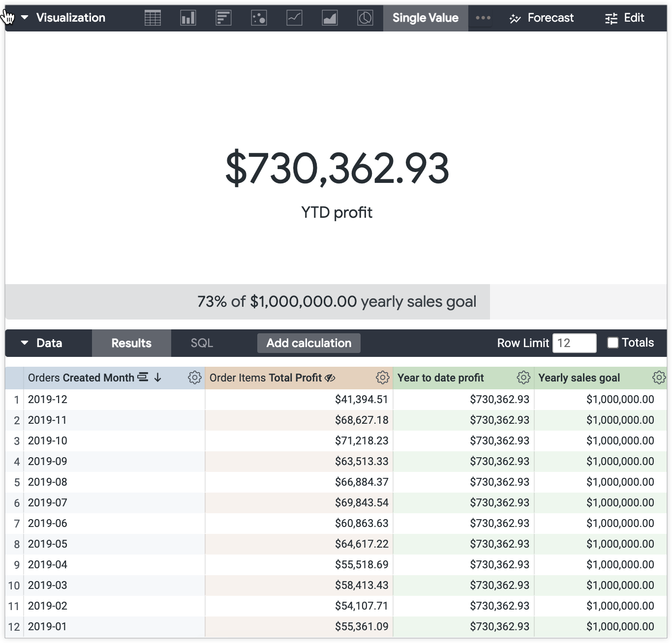Show the hidden Order Items Total Profit column
The image size is (672, 643).
click(x=330, y=378)
